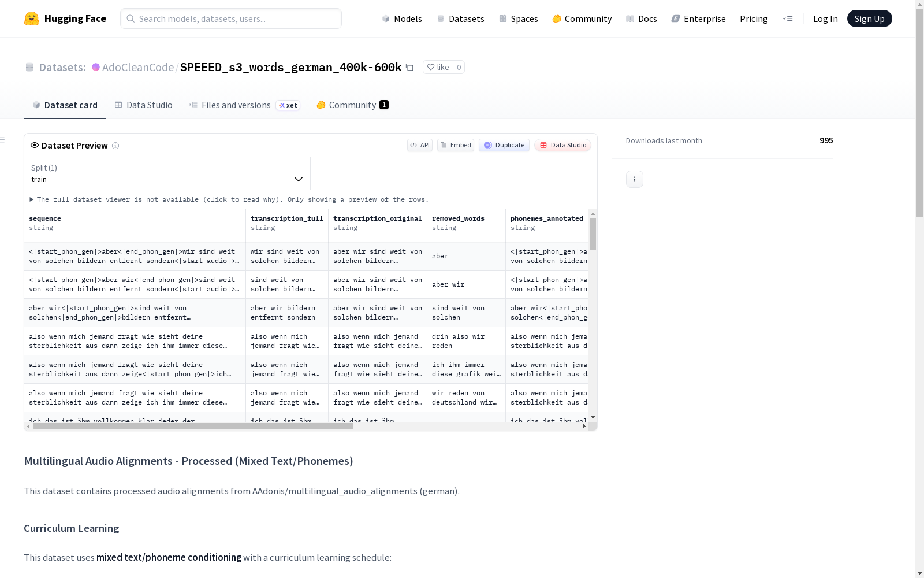Switch to the Data Studio tab
This screenshot has width=924, height=578.
(x=143, y=105)
